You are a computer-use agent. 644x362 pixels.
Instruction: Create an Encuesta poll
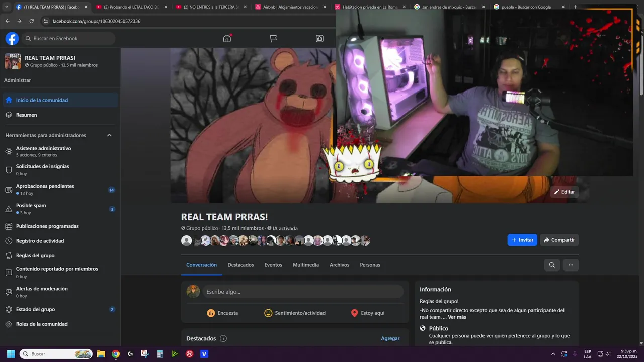click(222, 313)
